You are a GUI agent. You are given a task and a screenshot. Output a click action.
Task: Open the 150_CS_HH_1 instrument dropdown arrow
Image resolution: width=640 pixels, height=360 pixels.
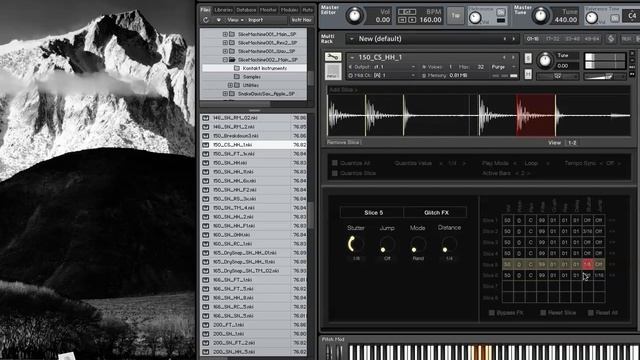click(x=351, y=58)
